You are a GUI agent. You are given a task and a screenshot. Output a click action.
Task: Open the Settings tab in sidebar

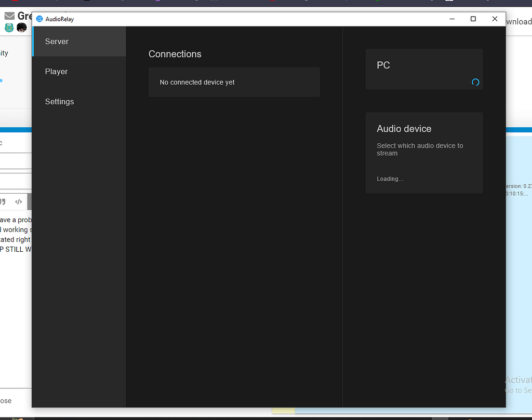click(79, 101)
